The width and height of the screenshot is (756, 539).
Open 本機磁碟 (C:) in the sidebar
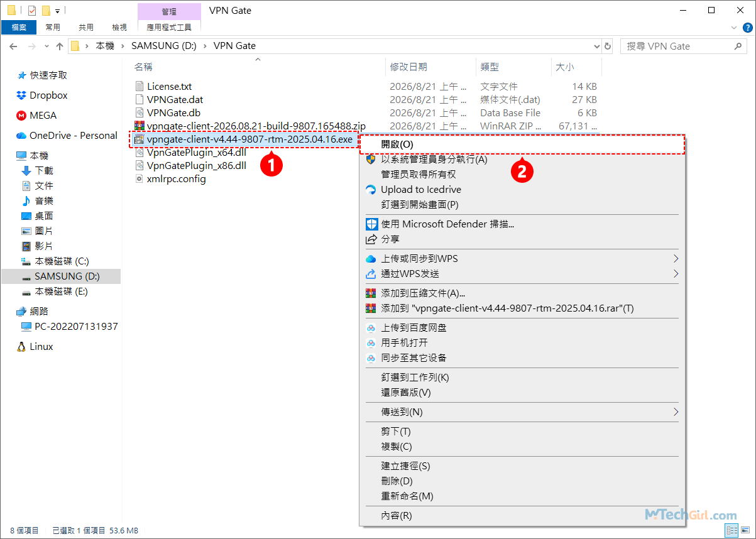(62, 261)
